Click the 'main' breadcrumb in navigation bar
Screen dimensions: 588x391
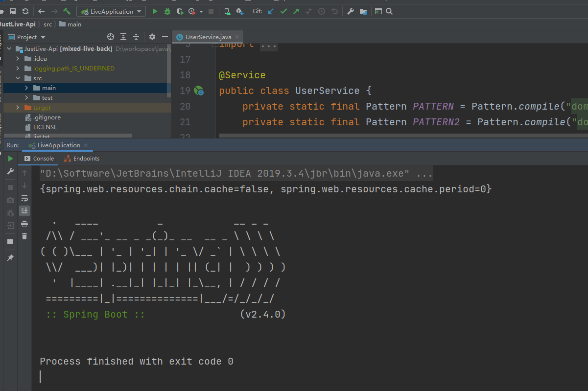(x=70, y=24)
